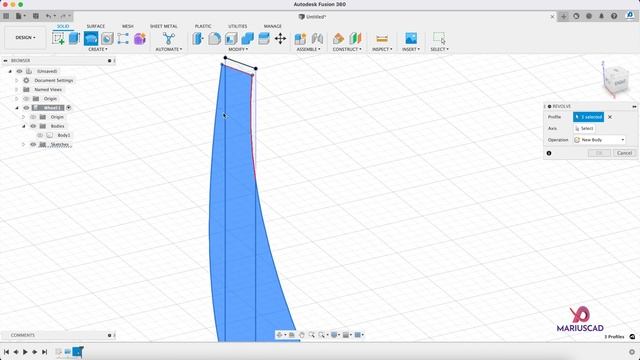This screenshot has width=640, height=360.
Task: Play the timeline
Action: [25, 352]
